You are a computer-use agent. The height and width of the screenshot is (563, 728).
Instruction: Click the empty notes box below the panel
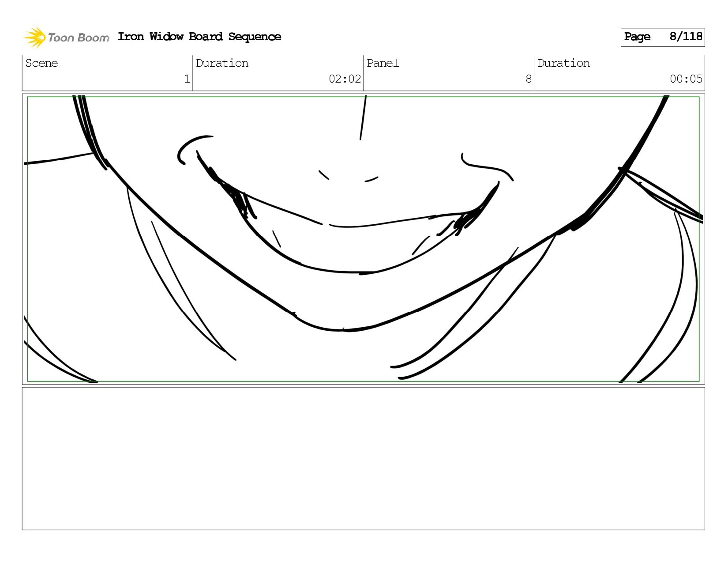[x=363, y=458]
